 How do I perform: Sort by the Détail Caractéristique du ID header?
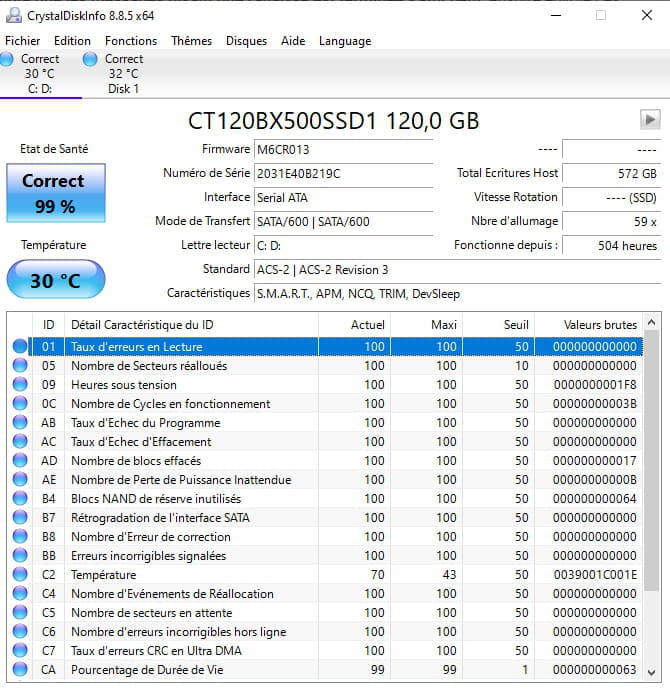[191, 325]
